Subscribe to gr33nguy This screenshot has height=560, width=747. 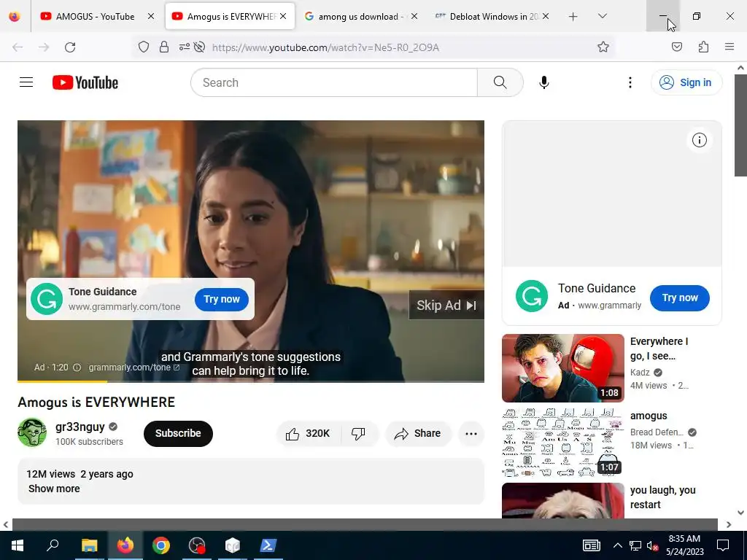(178, 433)
